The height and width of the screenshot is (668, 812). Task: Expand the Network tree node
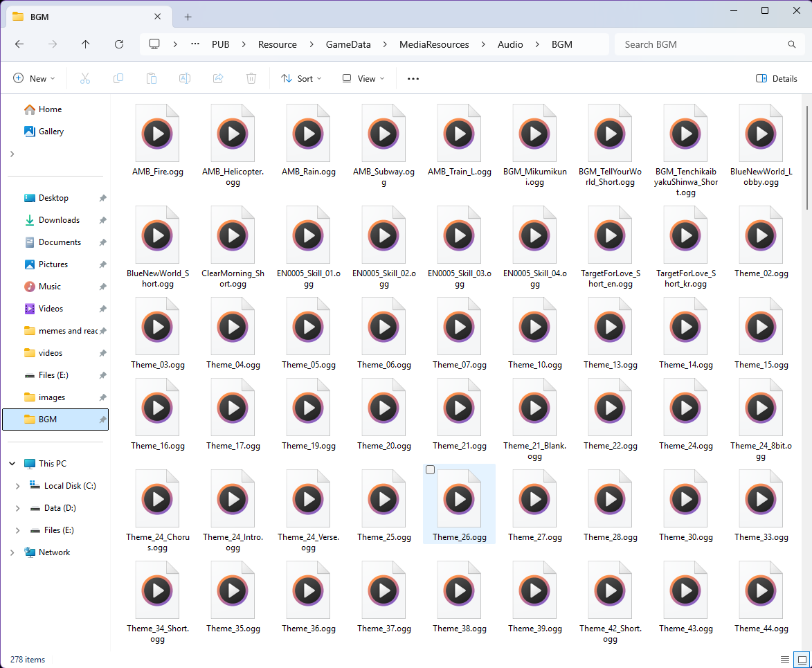point(12,552)
